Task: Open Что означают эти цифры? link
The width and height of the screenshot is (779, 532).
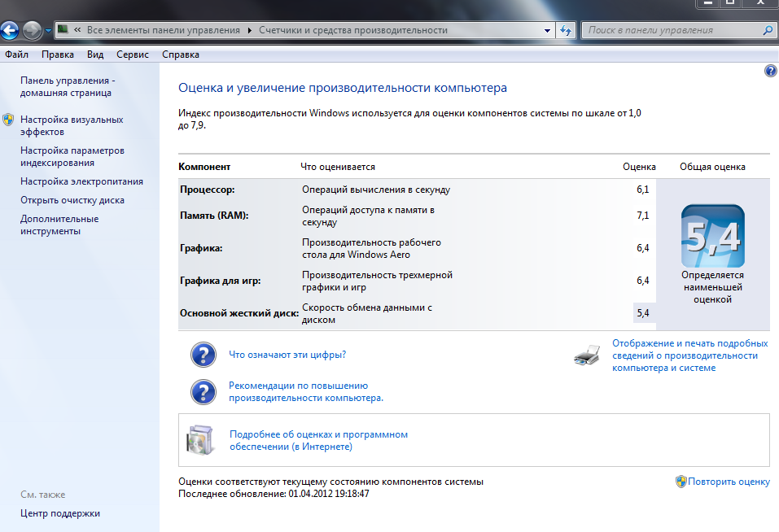Action: coord(287,355)
